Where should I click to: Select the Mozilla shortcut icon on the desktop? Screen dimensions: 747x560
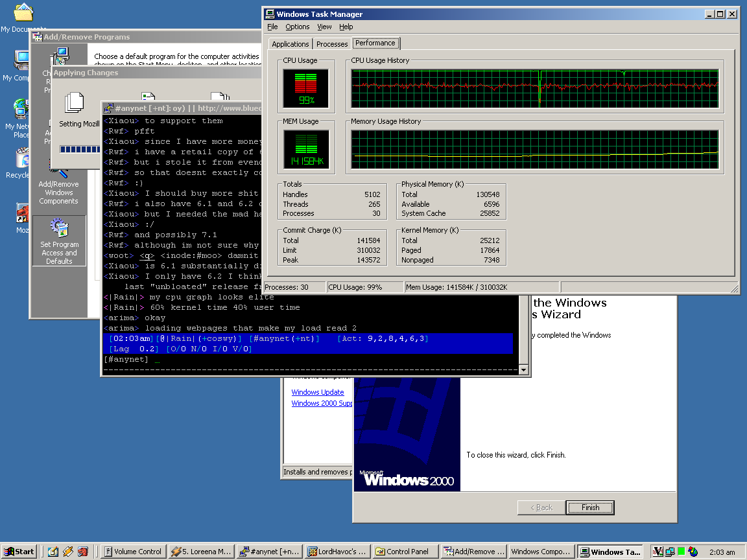coord(22,213)
